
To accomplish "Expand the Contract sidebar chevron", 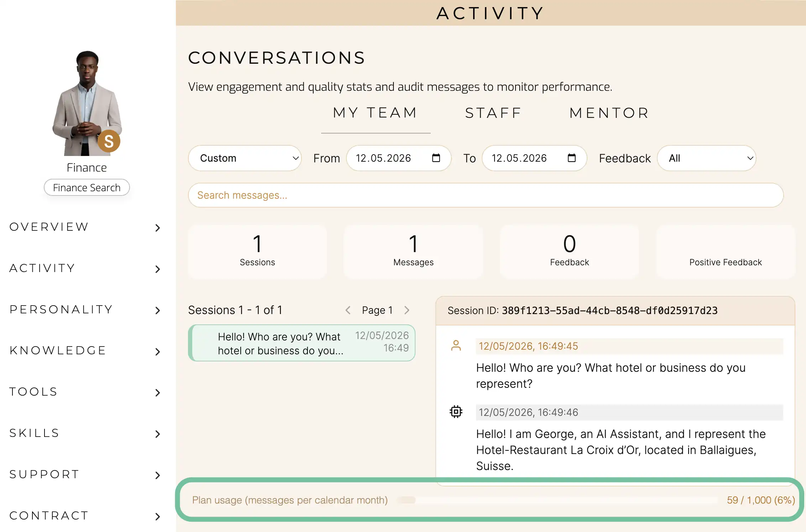I will tap(158, 517).
